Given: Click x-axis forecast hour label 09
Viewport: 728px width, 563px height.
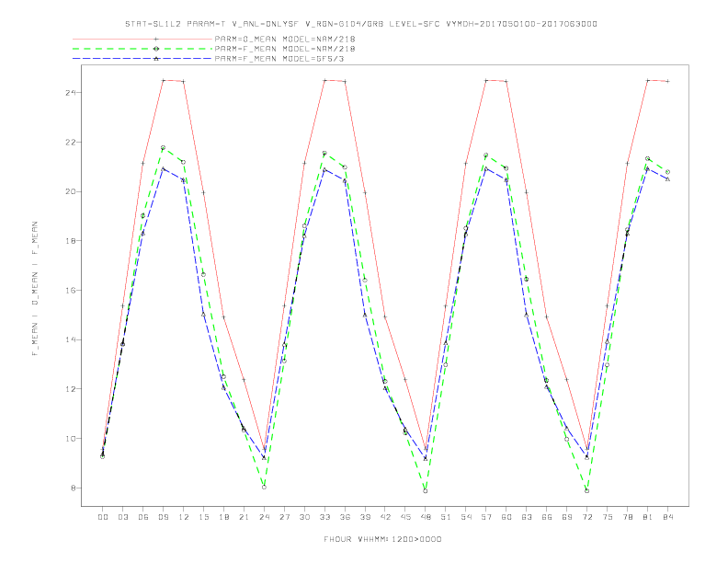Looking at the screenshot, I should tap(163, 517).
